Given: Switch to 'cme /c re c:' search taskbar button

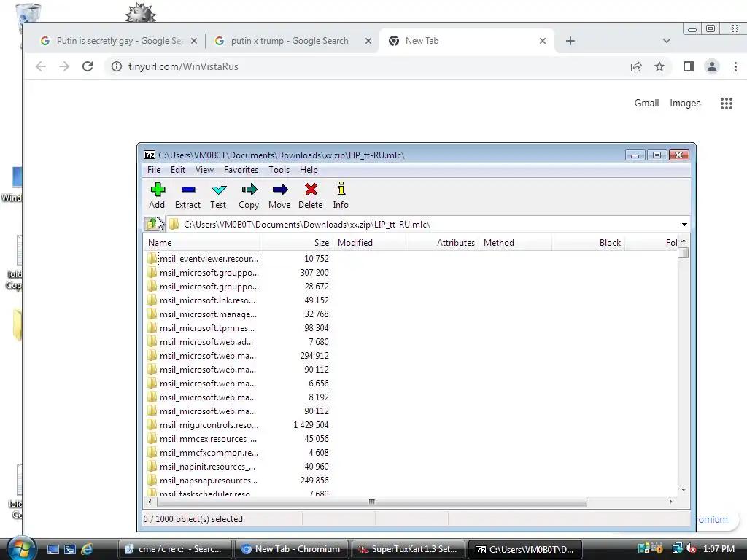Looking at the screenshot, I should pyautogui.click(x=174, y=549).
